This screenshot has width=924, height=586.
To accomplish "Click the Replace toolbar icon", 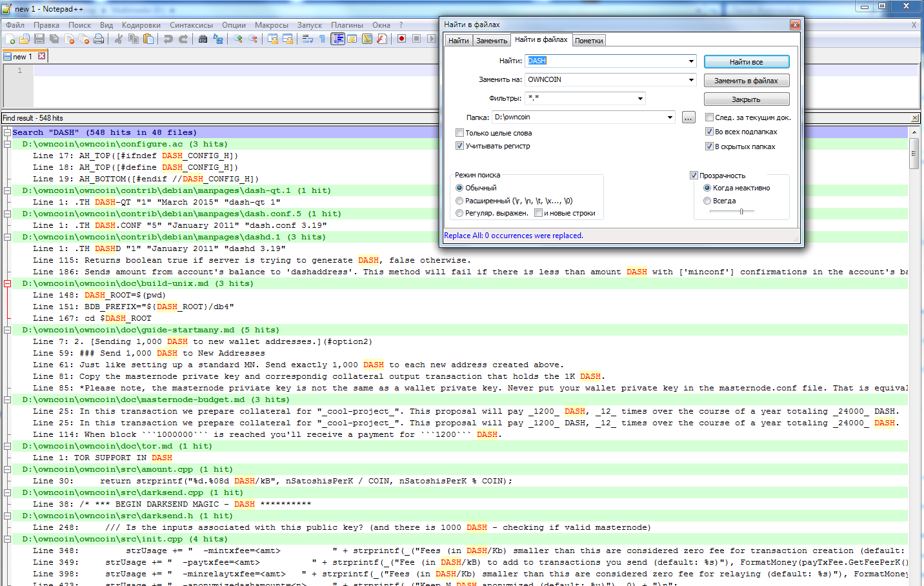I will click(x=218, y=39).
